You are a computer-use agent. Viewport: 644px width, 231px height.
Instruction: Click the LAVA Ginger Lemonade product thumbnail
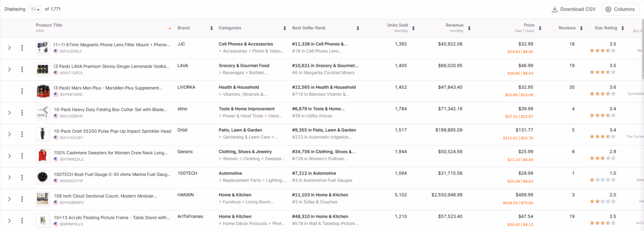click(42, 70)
